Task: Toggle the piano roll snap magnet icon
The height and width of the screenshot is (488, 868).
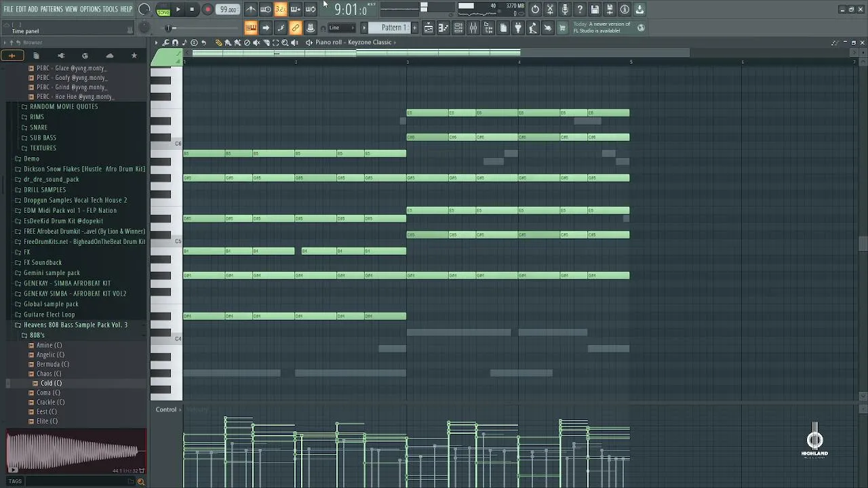Action: tap(175, 43)
